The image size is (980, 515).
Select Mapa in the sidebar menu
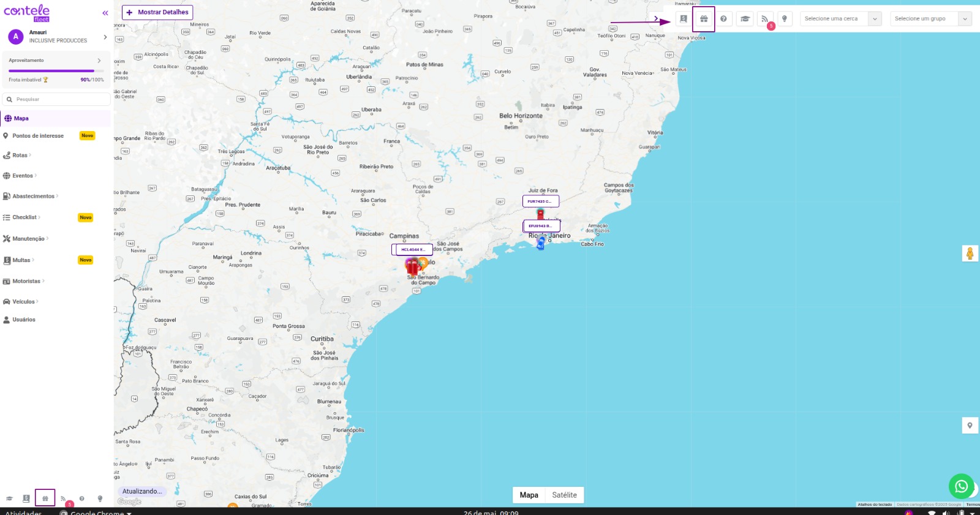56,118
